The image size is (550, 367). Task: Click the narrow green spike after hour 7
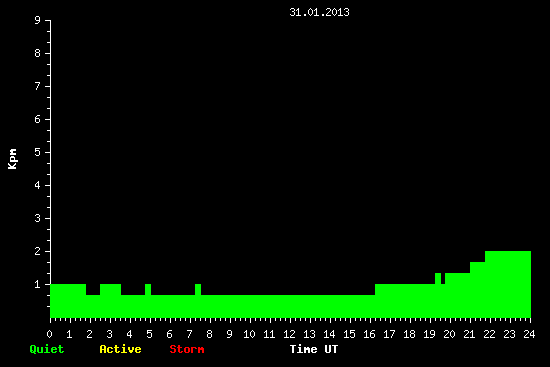pos(198,290)
